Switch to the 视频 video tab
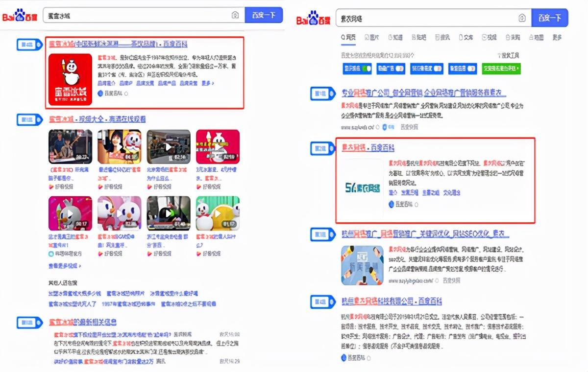Screen dimensions: 588x372 click(489, 38)
